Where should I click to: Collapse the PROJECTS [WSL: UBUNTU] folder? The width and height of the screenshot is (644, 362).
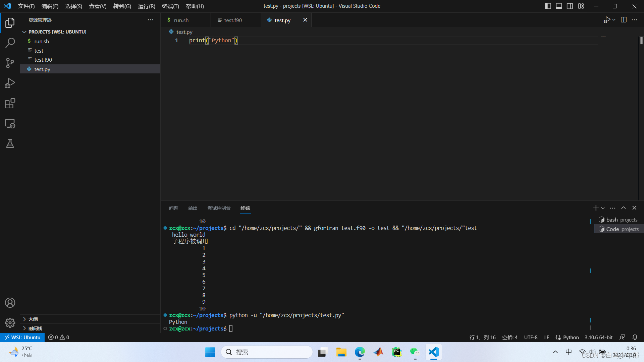[x=90, y=32]
